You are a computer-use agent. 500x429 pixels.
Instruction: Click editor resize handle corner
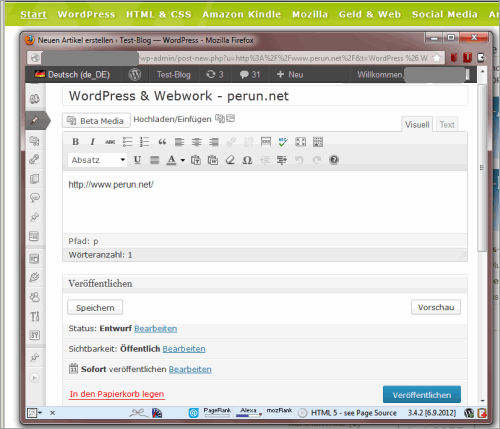tap(463, 255)
